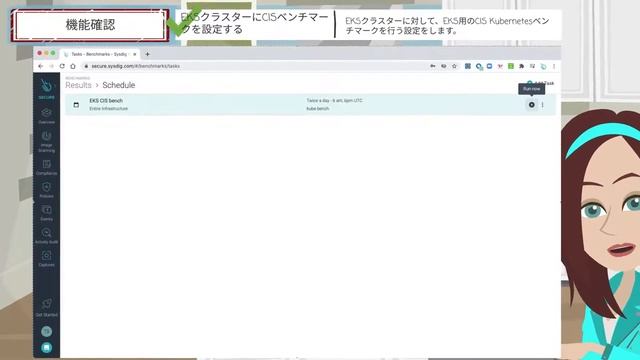Select the EKS CIS bench task name
The height and width of the screenshot is (360, 640).
106,100
